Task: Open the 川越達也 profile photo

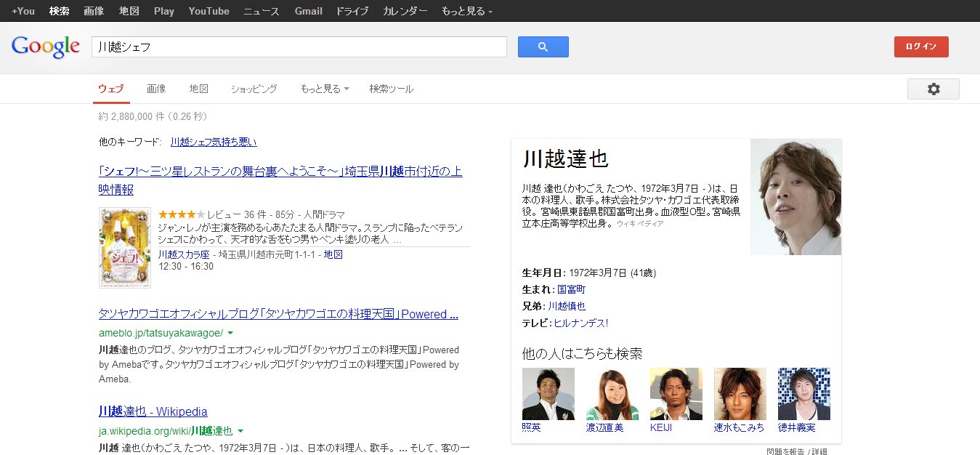Action: [x=795, y=197]
